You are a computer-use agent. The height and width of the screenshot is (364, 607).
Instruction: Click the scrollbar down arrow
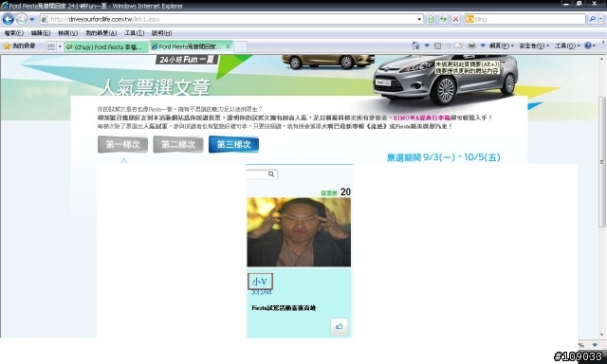(x=601, y=335)
